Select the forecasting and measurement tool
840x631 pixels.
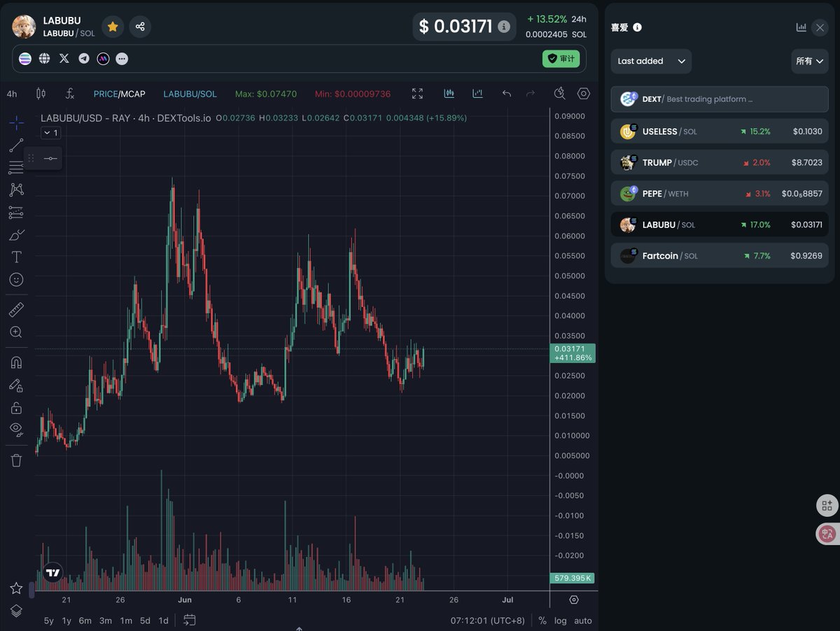pyautogui.click(x=16, y=212)
